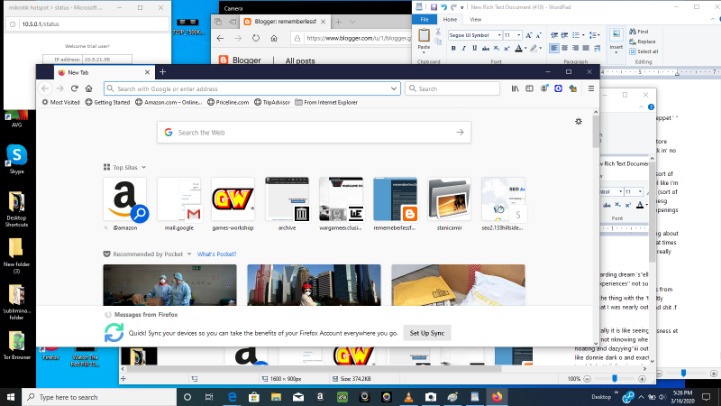This screenshot has height=406, width=721.
Task: Open WordPad font family dropdown
Action: [x=499, y=35]
